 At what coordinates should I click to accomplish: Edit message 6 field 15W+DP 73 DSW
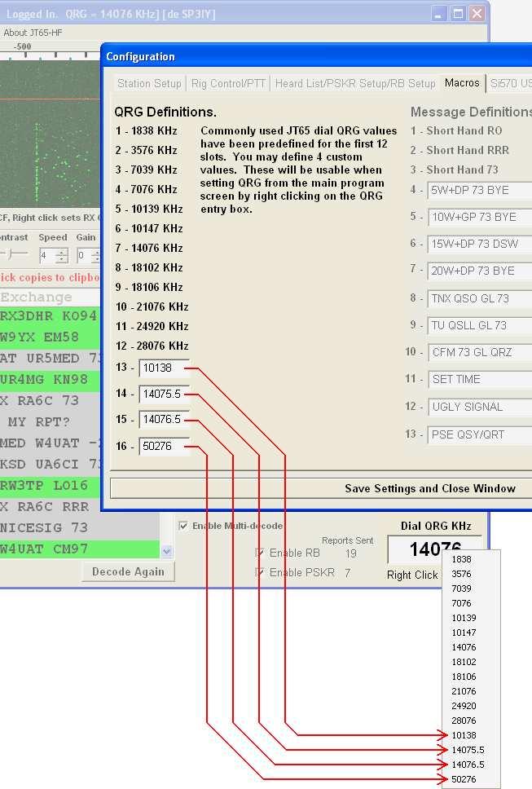coord(480,244)
